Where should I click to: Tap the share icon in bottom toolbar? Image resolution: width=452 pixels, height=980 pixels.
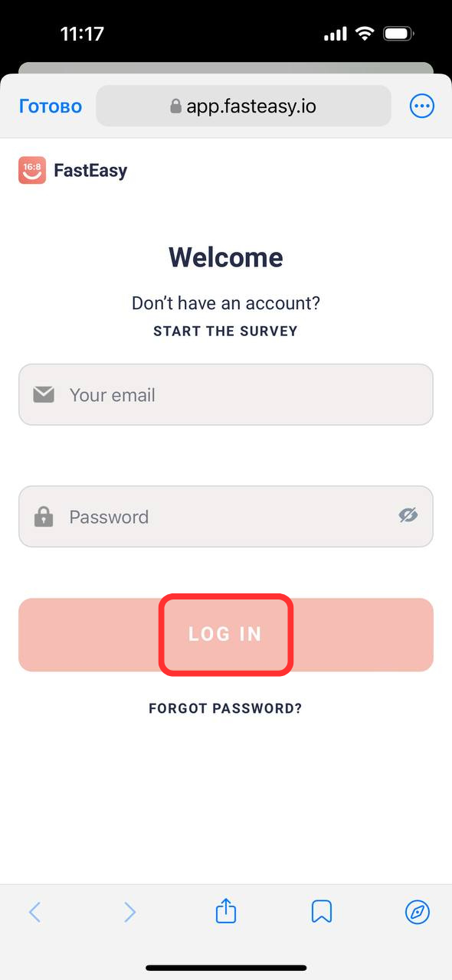tap(226, 911)
